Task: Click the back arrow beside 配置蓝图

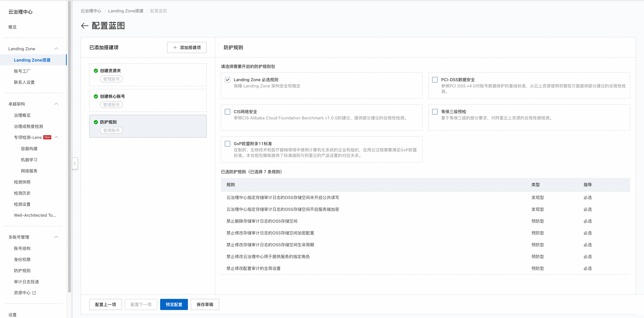Action: tap(85, 26)
